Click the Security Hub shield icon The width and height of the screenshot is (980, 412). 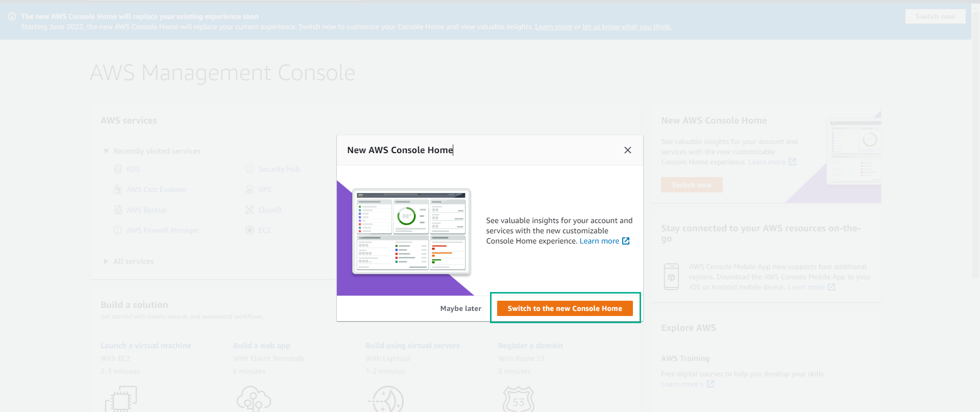[x=250, y=169]
